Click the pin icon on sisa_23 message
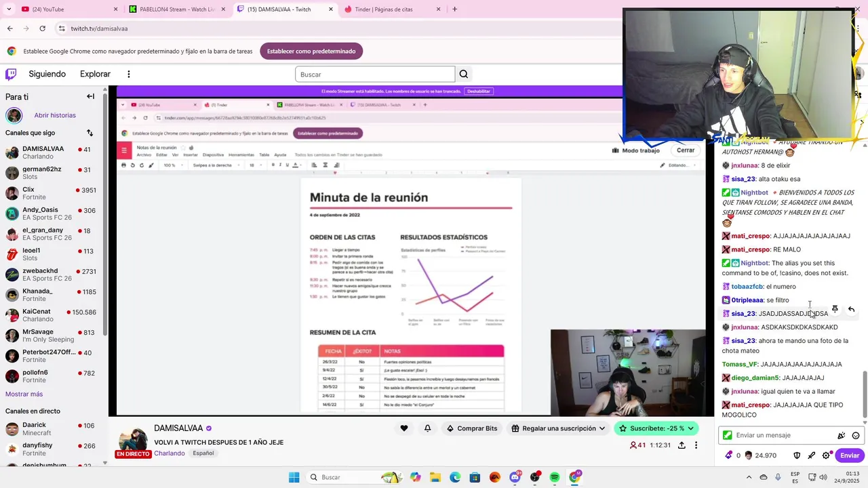Viewport: 868px width, 488px height. (x=835, y=309)
